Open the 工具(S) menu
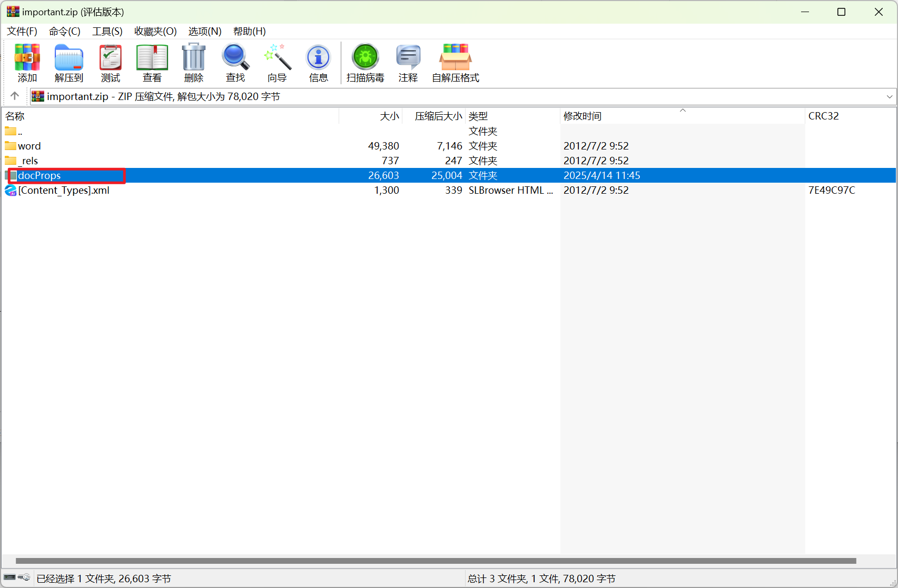This screenshot has width=898, height=588. tap(107, 31)
